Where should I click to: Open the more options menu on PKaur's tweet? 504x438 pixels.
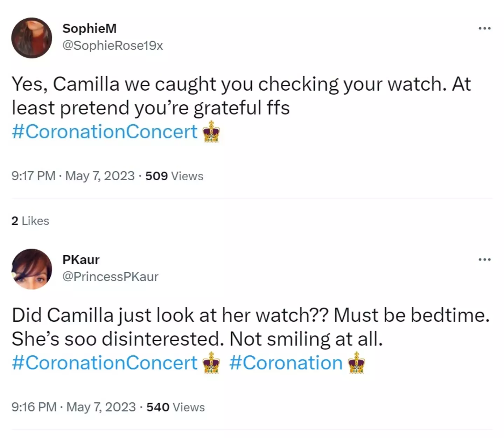(x=485, y=259)
